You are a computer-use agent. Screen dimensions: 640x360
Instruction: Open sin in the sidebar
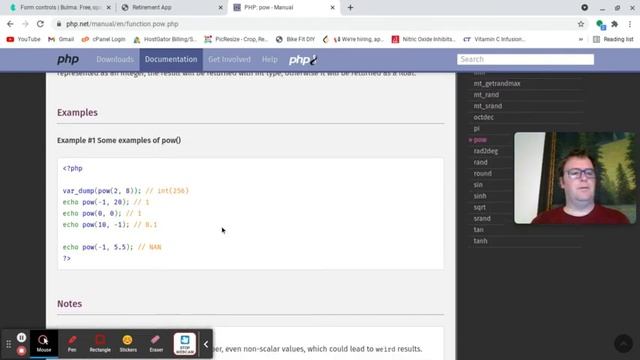click(478, 184)
